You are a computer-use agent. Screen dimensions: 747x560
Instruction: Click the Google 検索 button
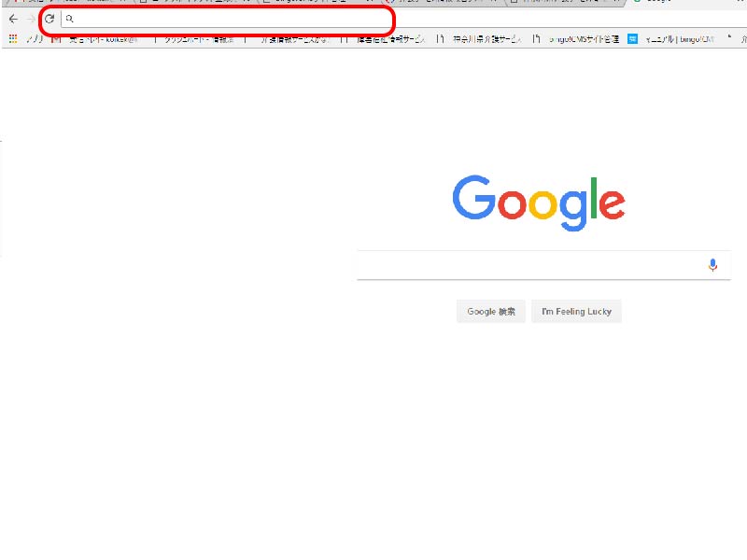(491, 312)
